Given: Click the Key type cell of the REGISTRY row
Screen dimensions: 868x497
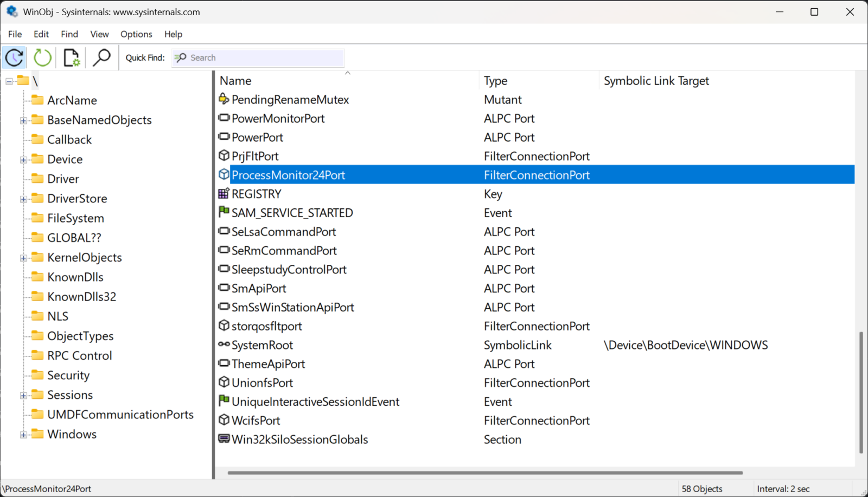Looking at the screenshot, I should coord(493,194).
